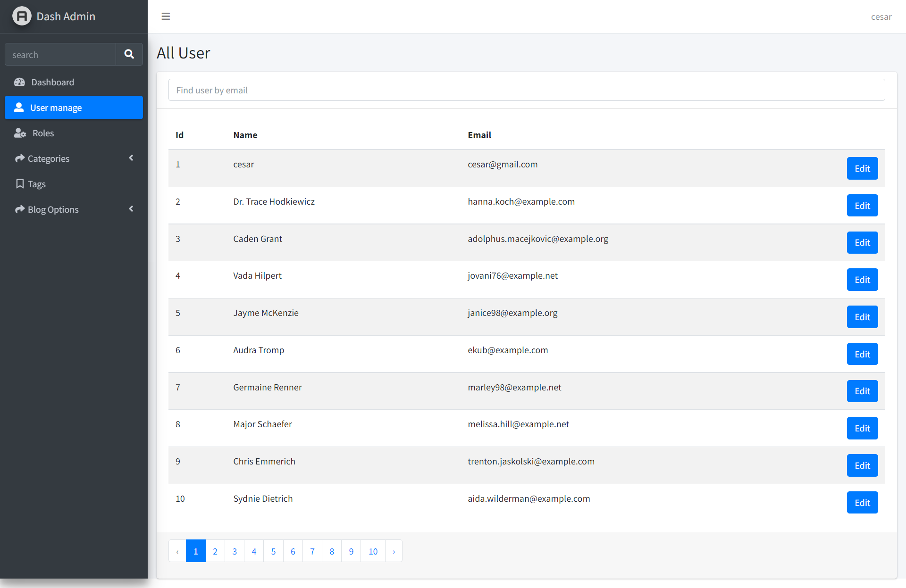Click the magnifying glass search button
The image size is (906, 588).
click(x=129, y=55)
